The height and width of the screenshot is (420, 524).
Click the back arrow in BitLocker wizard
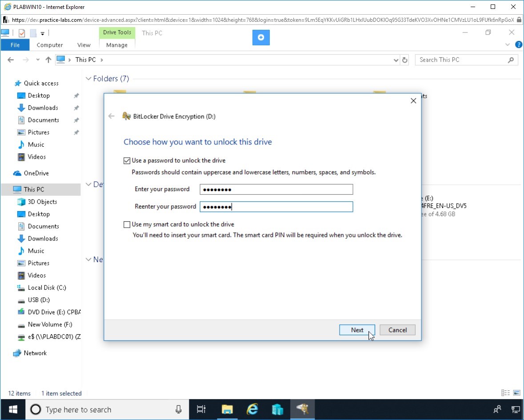pyautogui.click(x=111, y=116)
